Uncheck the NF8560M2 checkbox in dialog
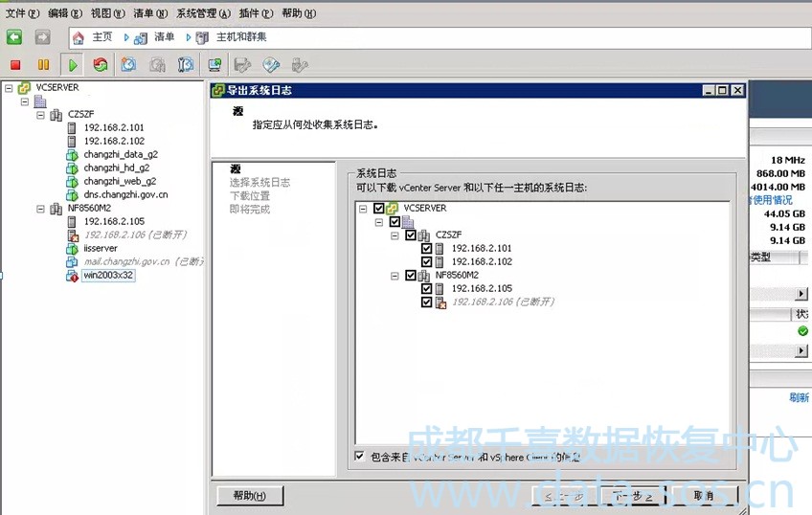Screen dimensions: 812x515 (411, 276)
